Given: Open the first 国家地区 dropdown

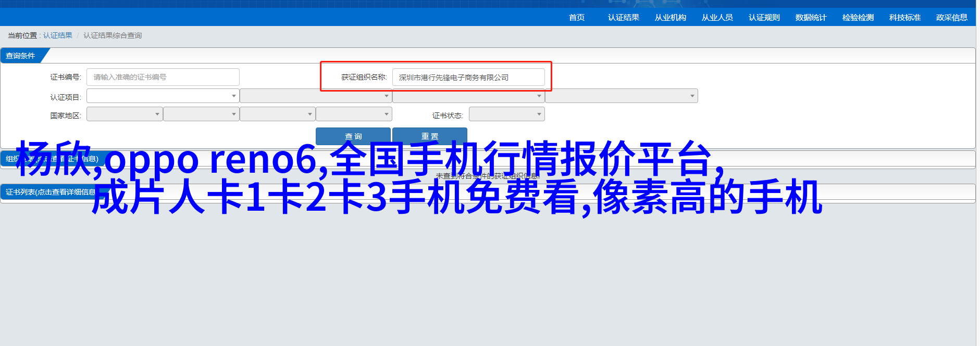Looking at the screenshot, I should pos(125,114).
